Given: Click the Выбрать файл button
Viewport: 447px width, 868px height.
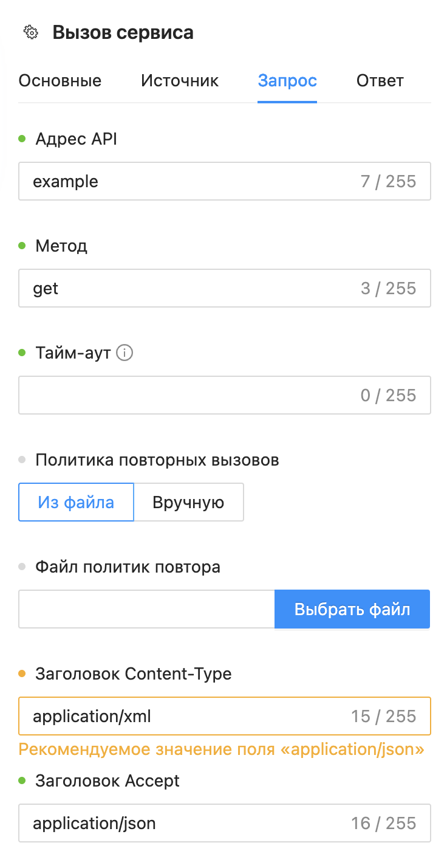Looking at the screenshot, I should (x=352, y=608).
